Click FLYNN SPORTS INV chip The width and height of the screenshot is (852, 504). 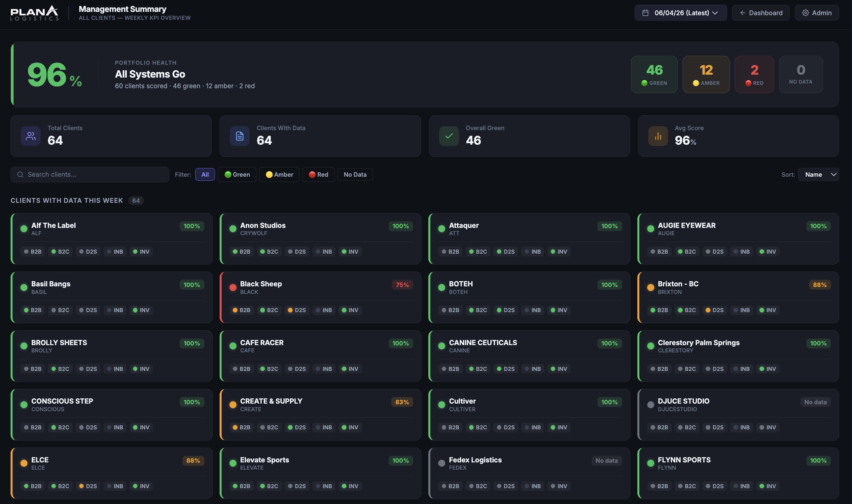pyautogui.click(x=768, y=486)
